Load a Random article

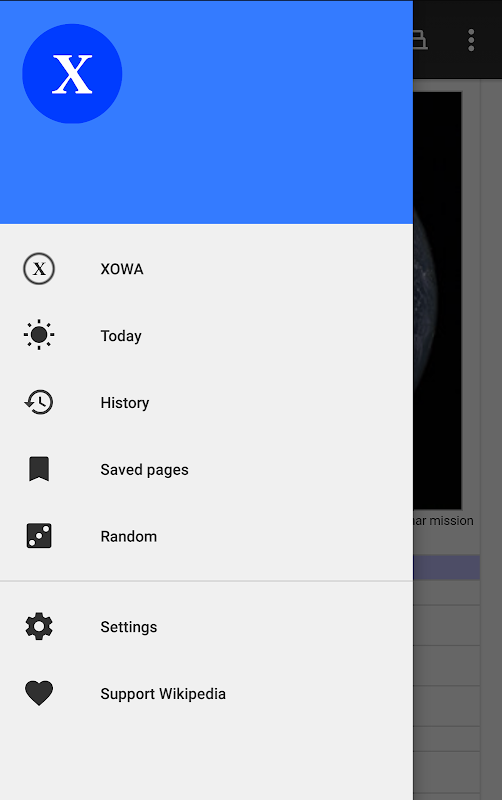click(x=206, y=536)
